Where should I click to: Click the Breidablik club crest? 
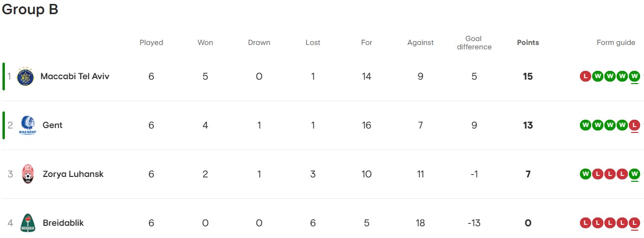pyautogui.click(x=28, y=223)
